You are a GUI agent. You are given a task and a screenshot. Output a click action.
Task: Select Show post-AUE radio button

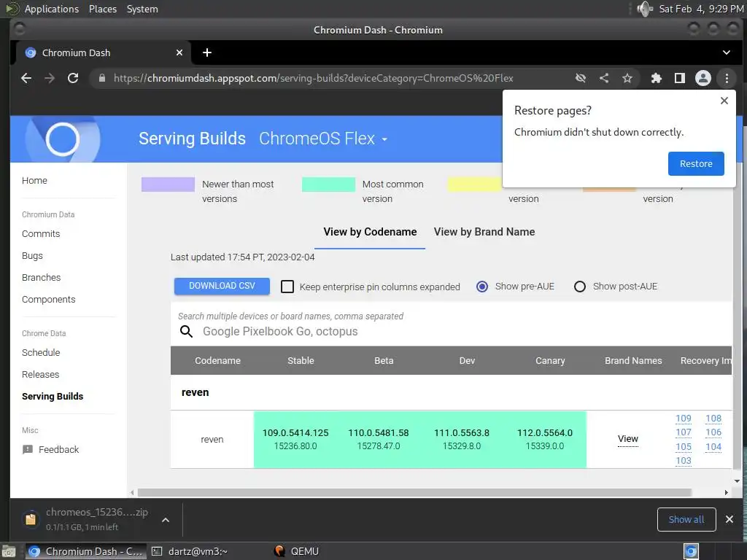coord(580,287)
